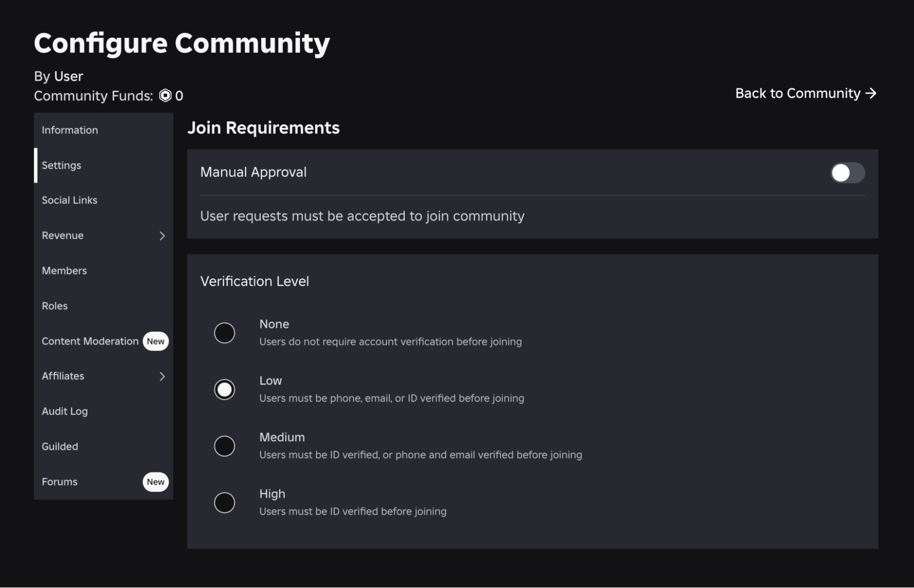This screenshot has height=588, width=914.
Task: Expand the Affiliates submenu
Action: (x=163, y=376)
